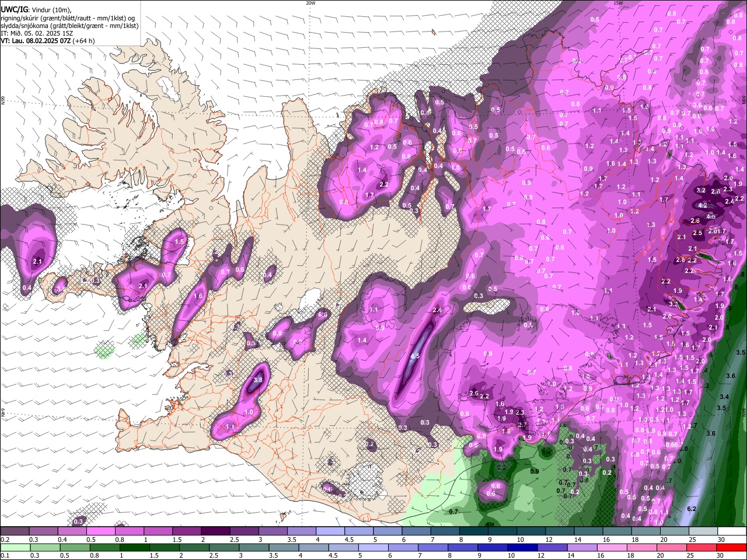Select the white swatch after 30 in the top legend row
This screenshot has width=747, height=560.
pos(731,531)
